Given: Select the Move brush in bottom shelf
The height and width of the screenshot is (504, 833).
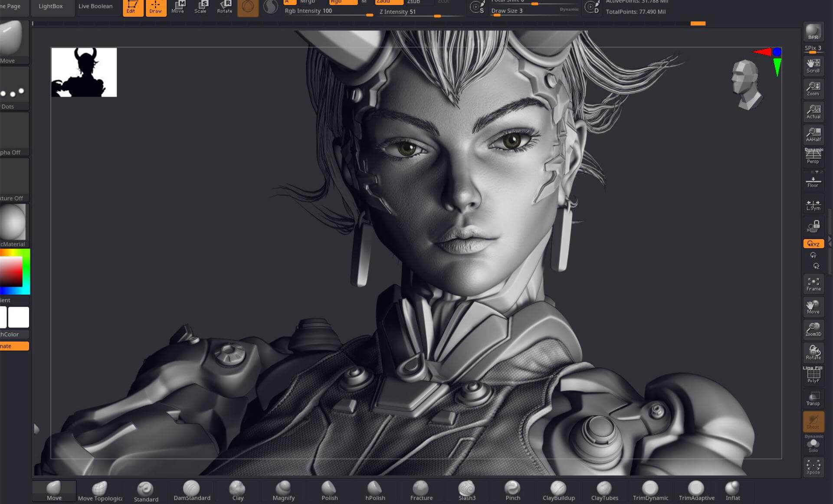Looking at the screenshot, I should click(x=54, y=491).
